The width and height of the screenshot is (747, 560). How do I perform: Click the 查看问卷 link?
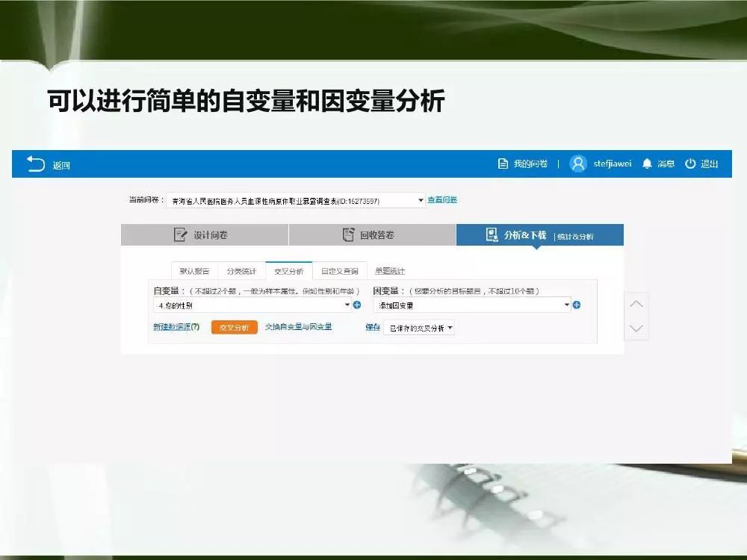pyautogui.click(x=443, y=200)
